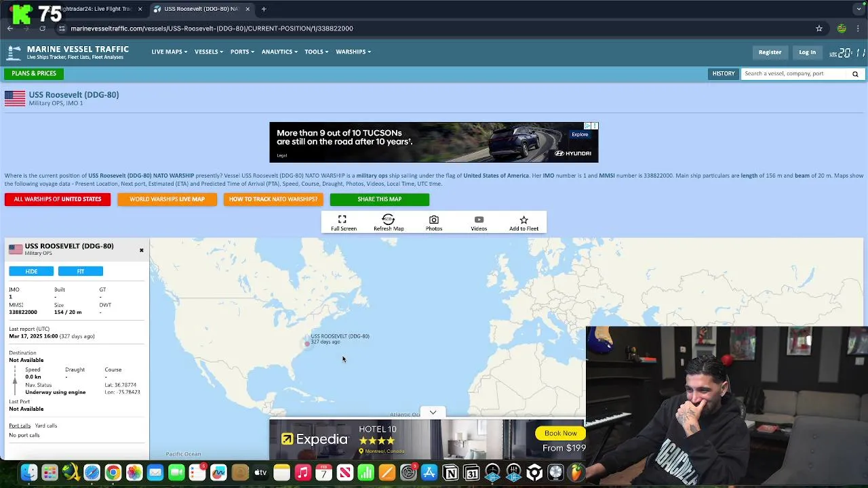
Task: Click Marine Vessel Traffic logo
Action: click(67, 52)
